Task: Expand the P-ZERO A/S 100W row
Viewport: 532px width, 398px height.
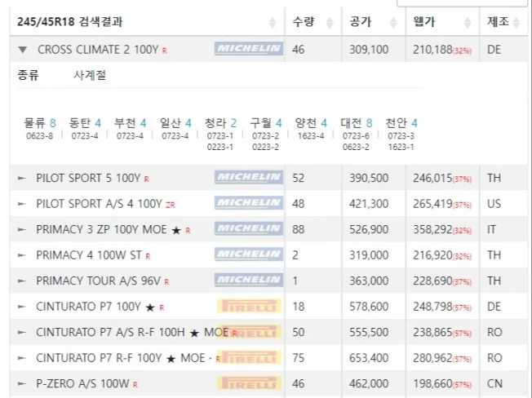Action: (x=22, y=383)
